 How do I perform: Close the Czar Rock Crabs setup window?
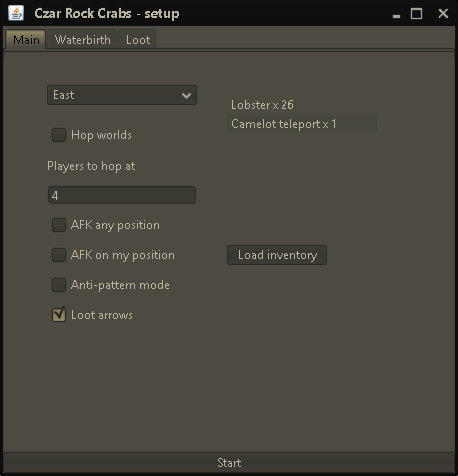(443, 14)
